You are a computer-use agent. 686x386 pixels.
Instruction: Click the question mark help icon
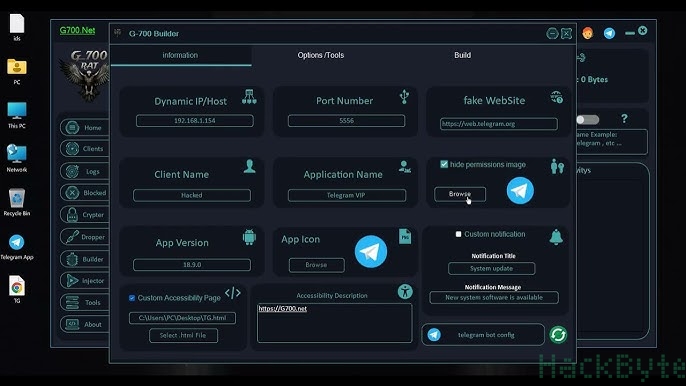pyautogui.click(x=624, y=119)
